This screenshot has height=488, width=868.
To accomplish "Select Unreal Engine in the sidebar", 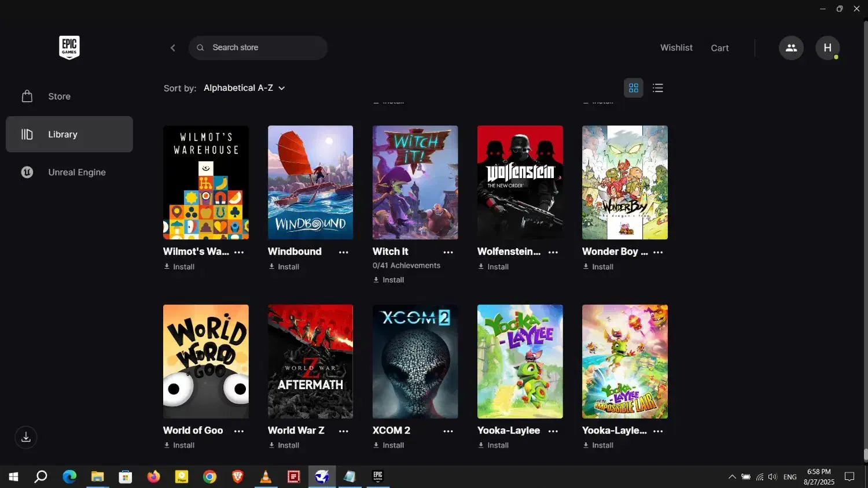I will [x=76, y=172].
